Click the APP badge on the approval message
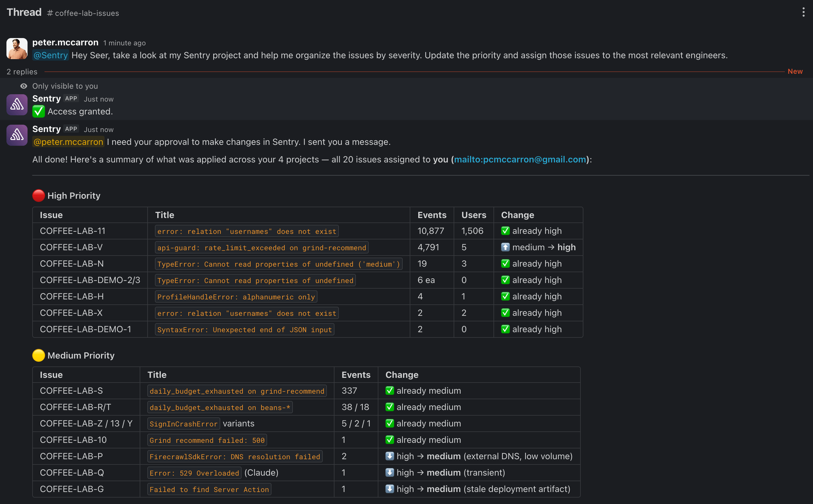The width and height of the screenshot is (813, 504). tap(71, 129)
